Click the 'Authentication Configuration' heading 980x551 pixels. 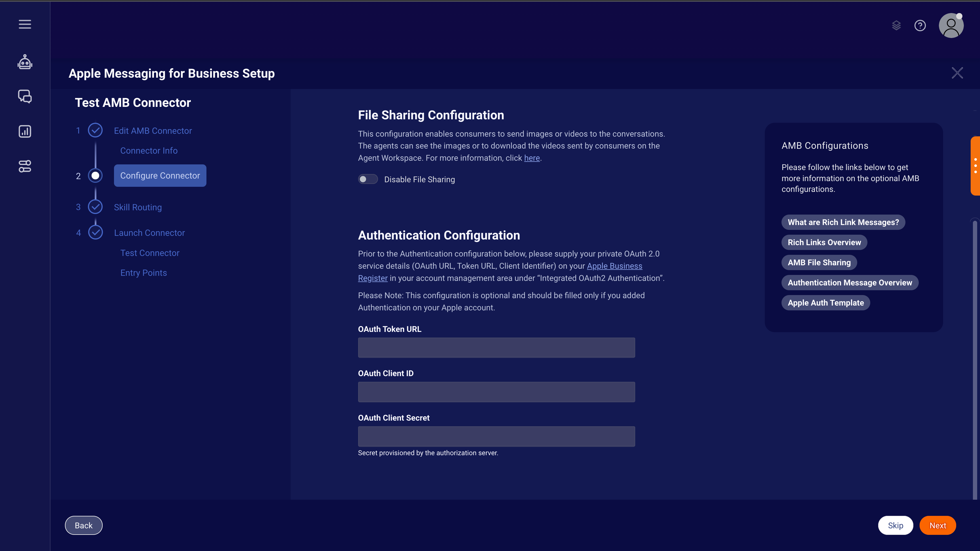(439, 235)
